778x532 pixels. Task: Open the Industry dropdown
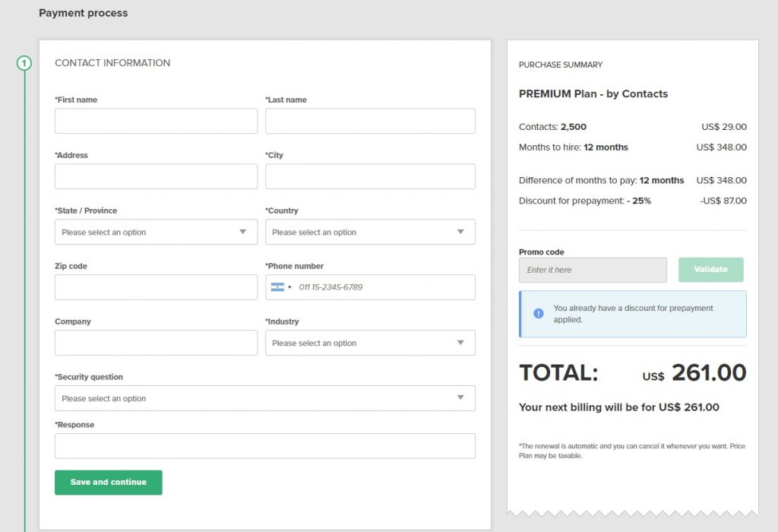370,343
